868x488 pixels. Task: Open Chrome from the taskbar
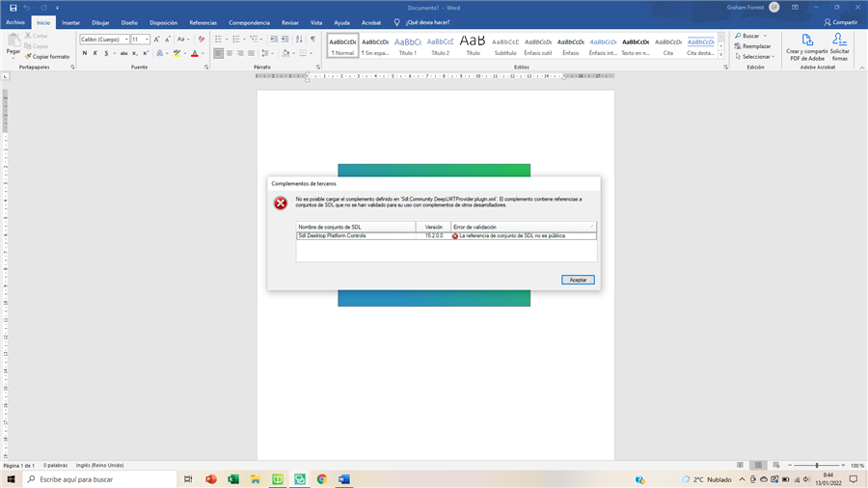click(321, 479)
